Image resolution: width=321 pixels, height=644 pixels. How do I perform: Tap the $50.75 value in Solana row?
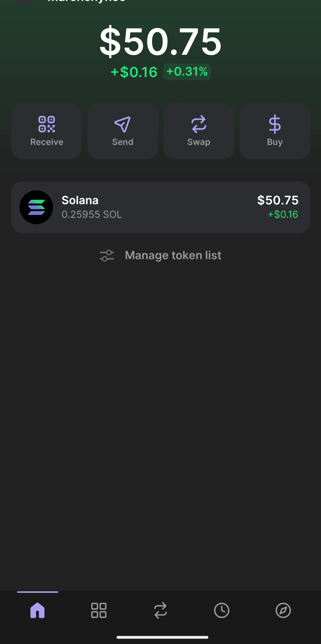point(278,200)
